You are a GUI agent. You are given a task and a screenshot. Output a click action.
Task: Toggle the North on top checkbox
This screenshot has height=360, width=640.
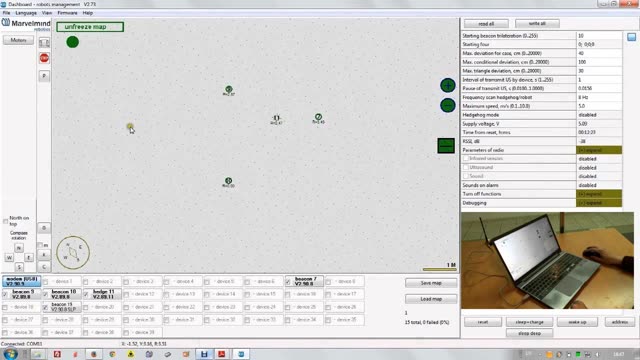coord(5,221)
